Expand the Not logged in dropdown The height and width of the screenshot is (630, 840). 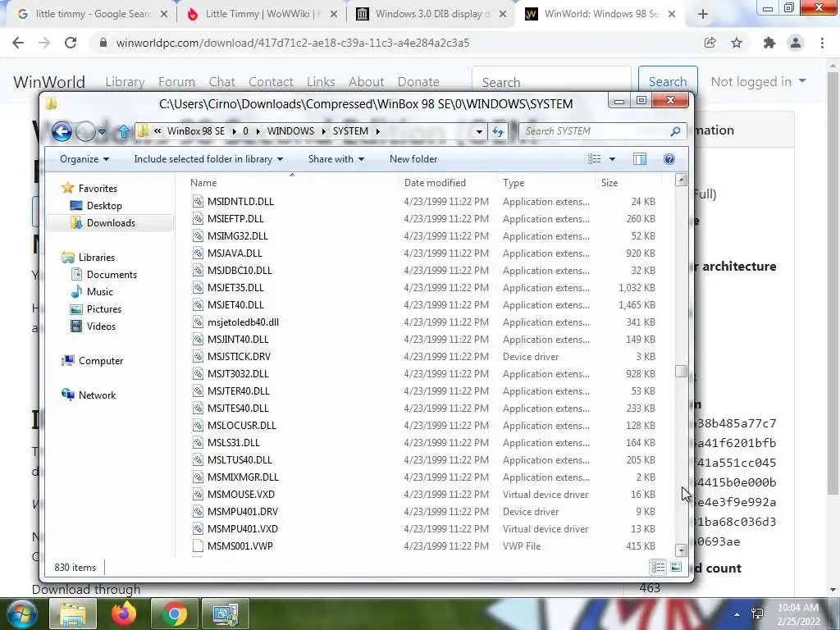[758, 81]
